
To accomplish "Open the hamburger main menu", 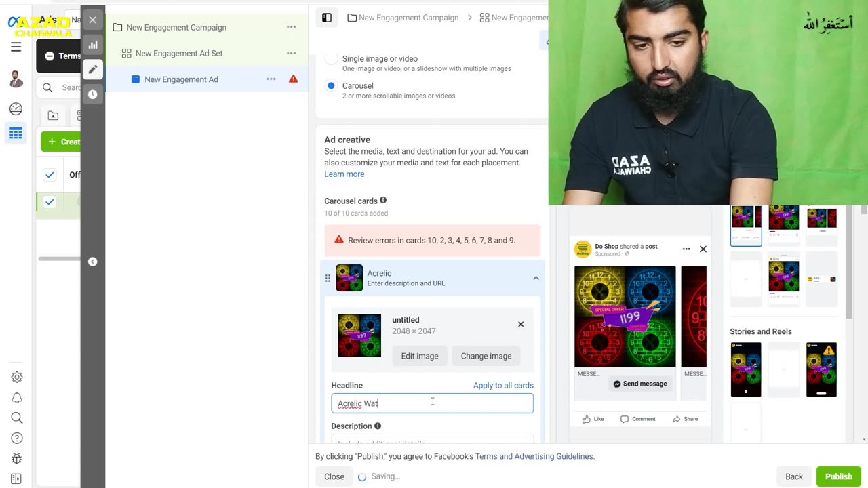I will pyautogui.click(x=16, y=47).
